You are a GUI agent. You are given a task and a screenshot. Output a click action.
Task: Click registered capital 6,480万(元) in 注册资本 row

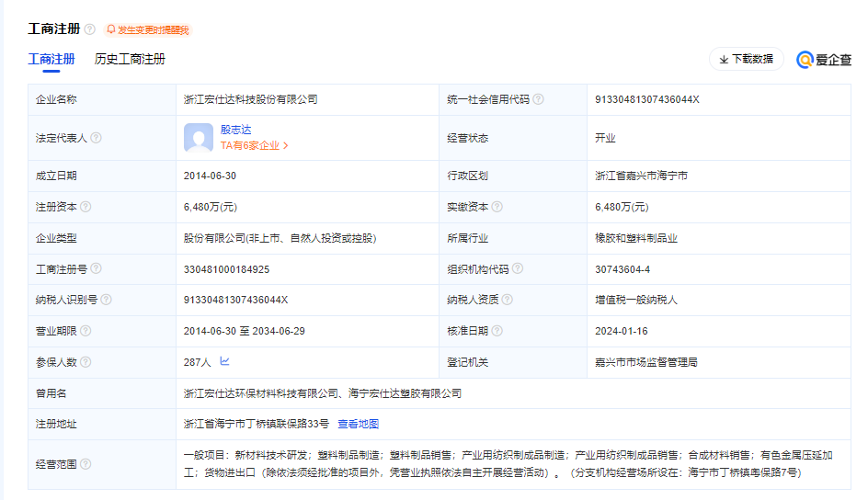pos(211,208)
